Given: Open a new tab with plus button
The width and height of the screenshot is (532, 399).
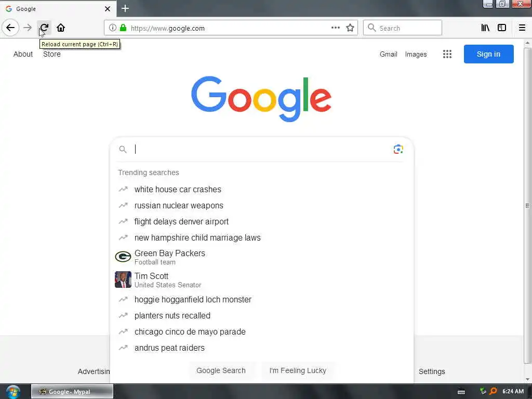Looking at the screenshot, I should point(125,8).
